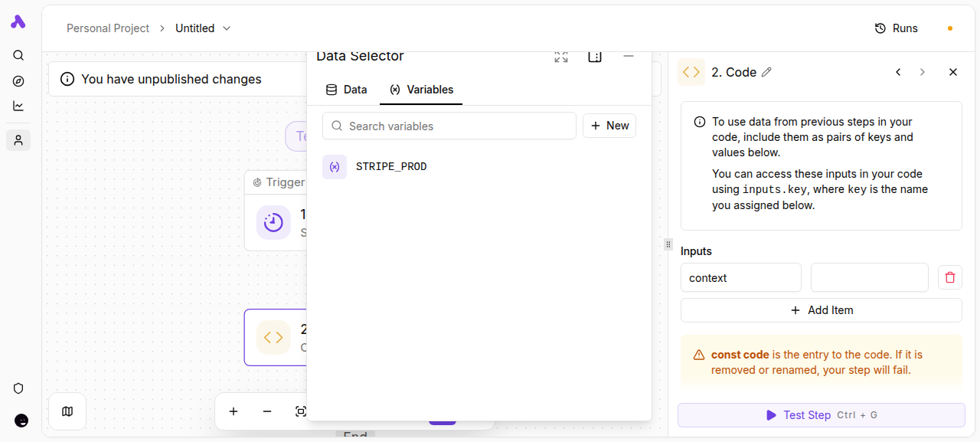Select the Code step icon on canvas
Viewport: 980px width, 442px height.
tap(273, 337)
